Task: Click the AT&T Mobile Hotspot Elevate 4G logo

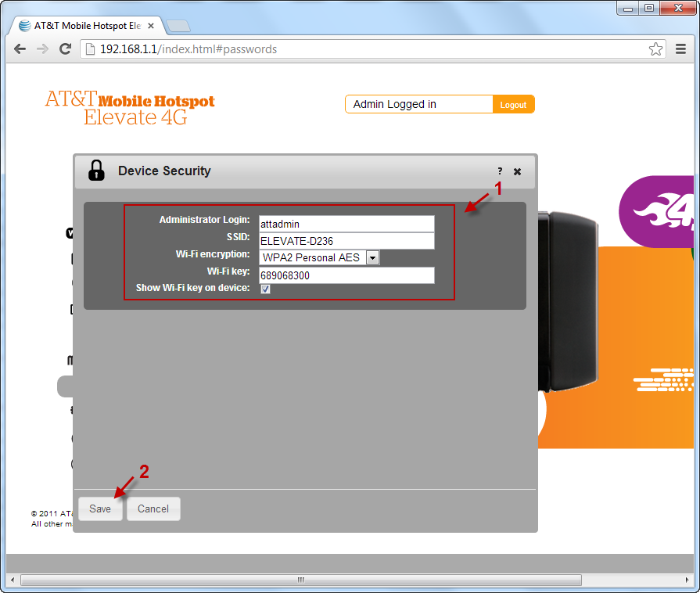Action: pyautogui.click(x=130, y=108)
